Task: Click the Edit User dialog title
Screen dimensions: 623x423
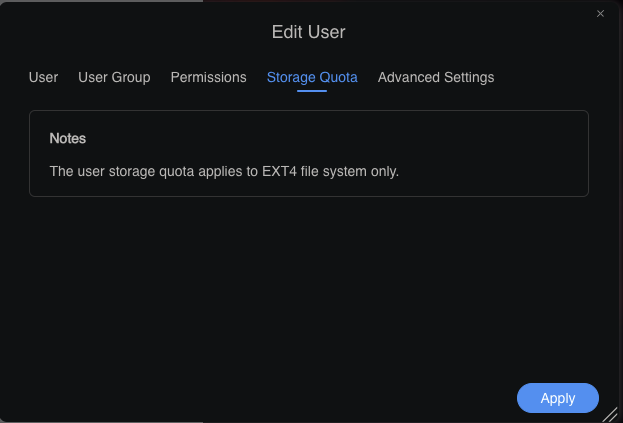Action: (309, 32)
